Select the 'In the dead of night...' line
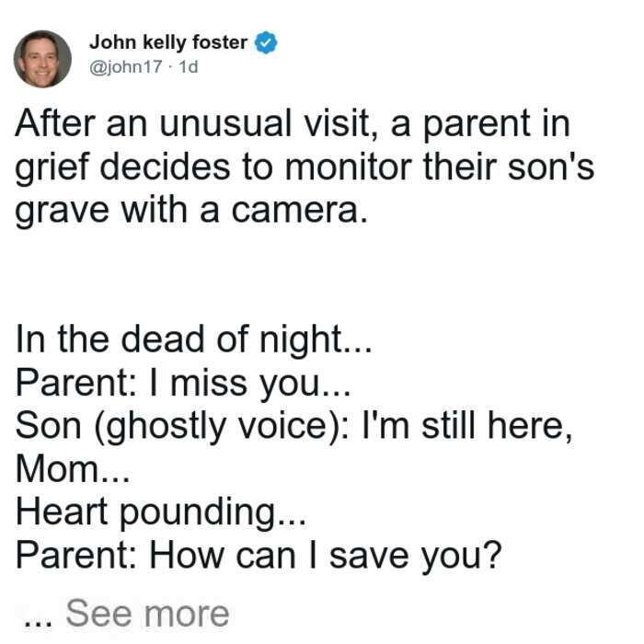The image size is (644, 644). coord(194,339)
